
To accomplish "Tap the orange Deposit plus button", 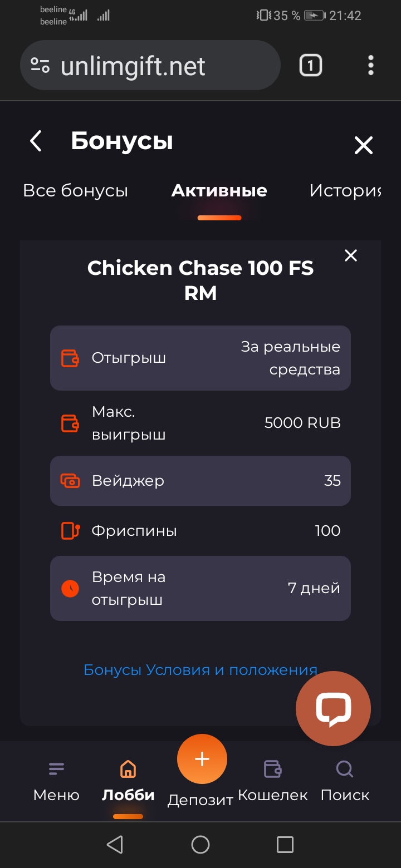I will (x=202, y=759).
